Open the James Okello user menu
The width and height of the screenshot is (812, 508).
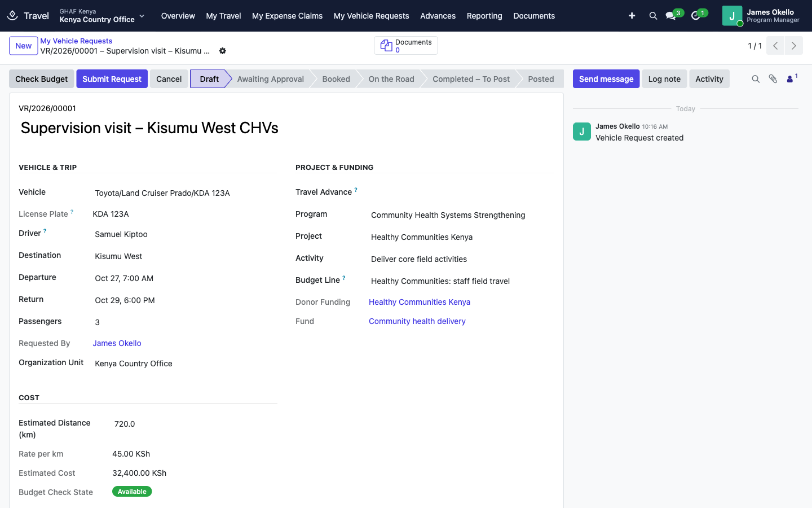[x=761, y=16]
